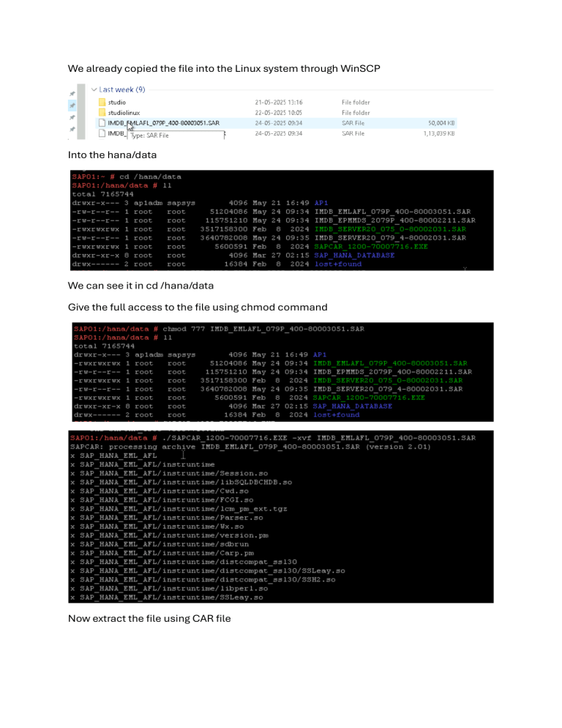Click the 21-05-2025 13:16 date entry
Screen dimensions: 562x728
pos(279,103)
